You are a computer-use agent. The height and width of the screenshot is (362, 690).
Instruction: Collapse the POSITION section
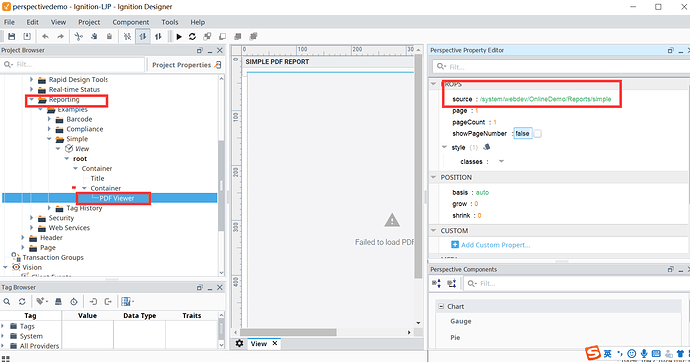[x=433, y=177]
